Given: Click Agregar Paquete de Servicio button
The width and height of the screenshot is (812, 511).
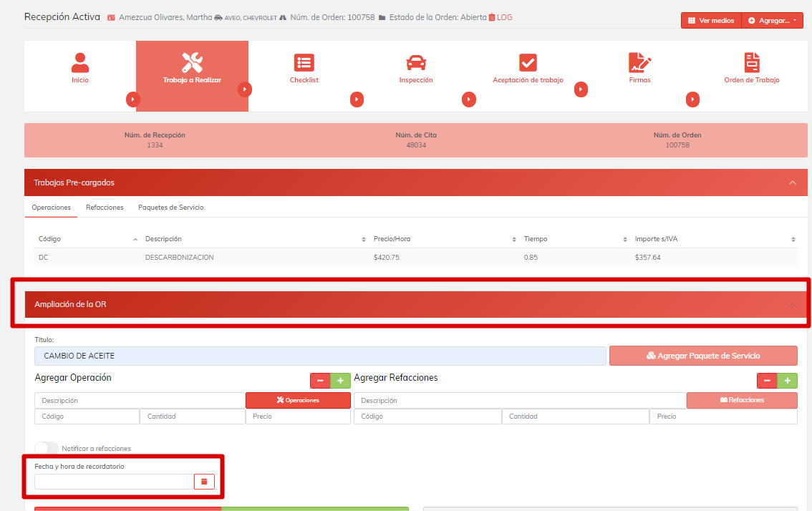Looking at the screenshot, I should [702, 356].
